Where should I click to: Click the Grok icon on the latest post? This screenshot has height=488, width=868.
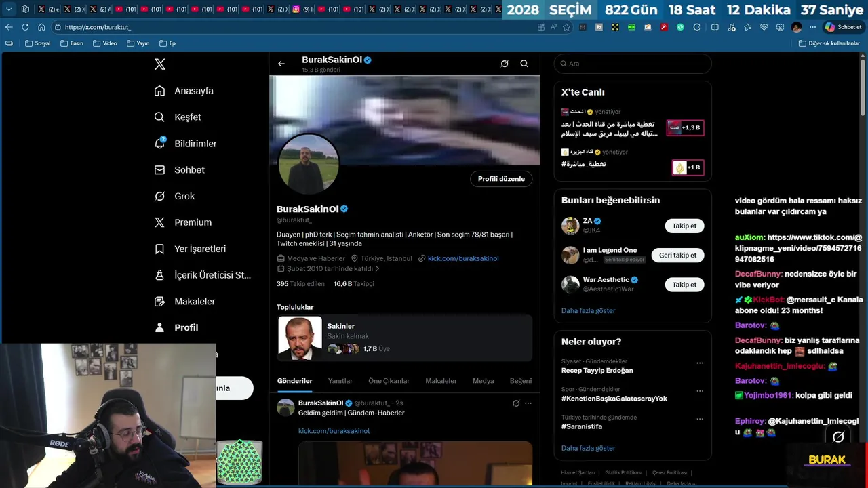pos(516,403)
